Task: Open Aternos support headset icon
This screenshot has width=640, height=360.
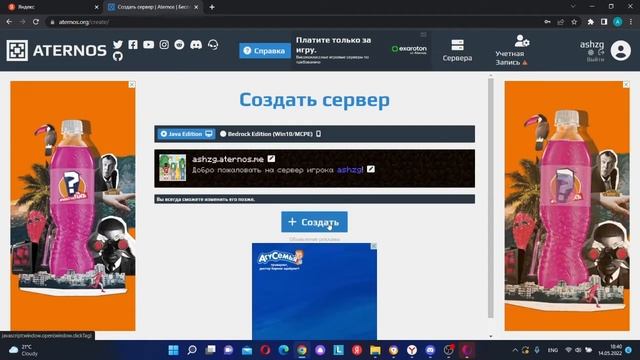Action: tap(213, 44)
